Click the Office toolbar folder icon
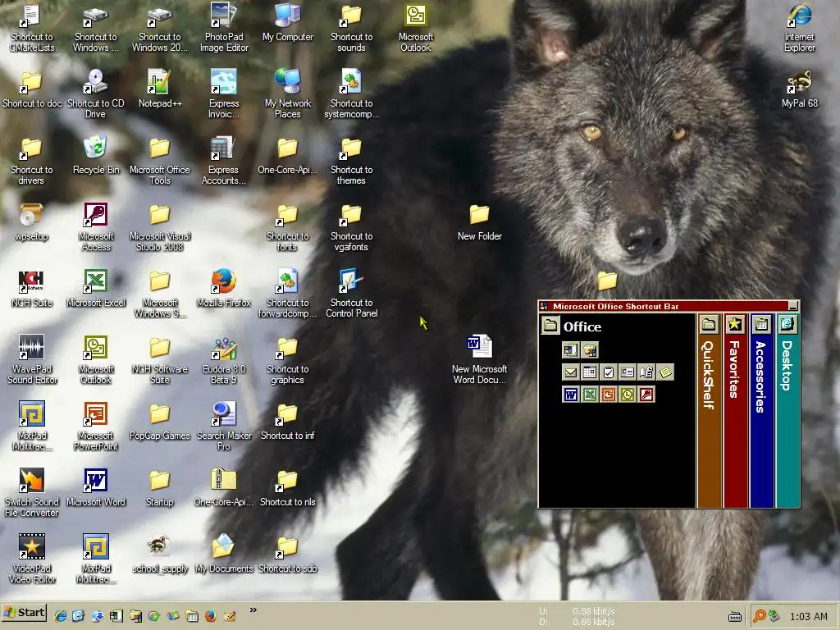 point(550,325)
